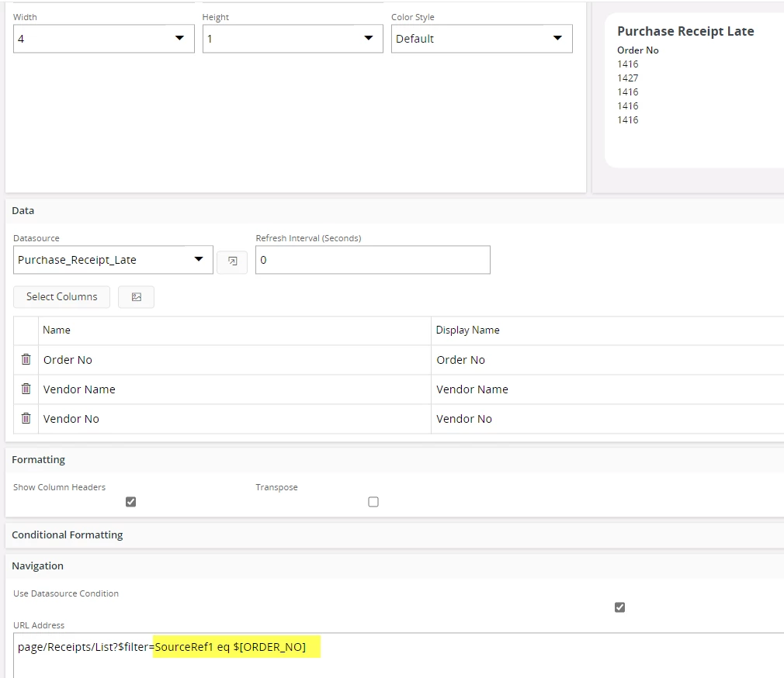The width and height of the screenshot is (784, 678).
Task: Open the Height dropdown
Action: click(369, 38)
